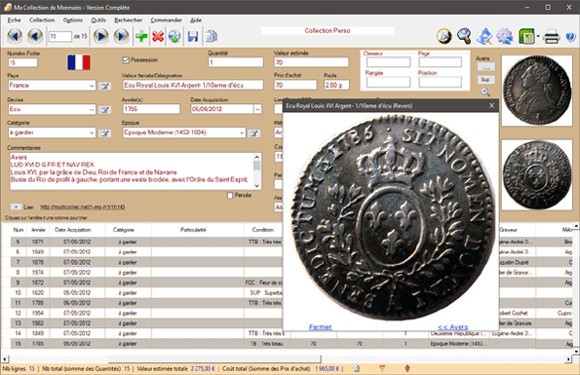Click status bar orange filter funnel icon
The height and width of the screenshot is (375, 580).
tap(382, 368)
